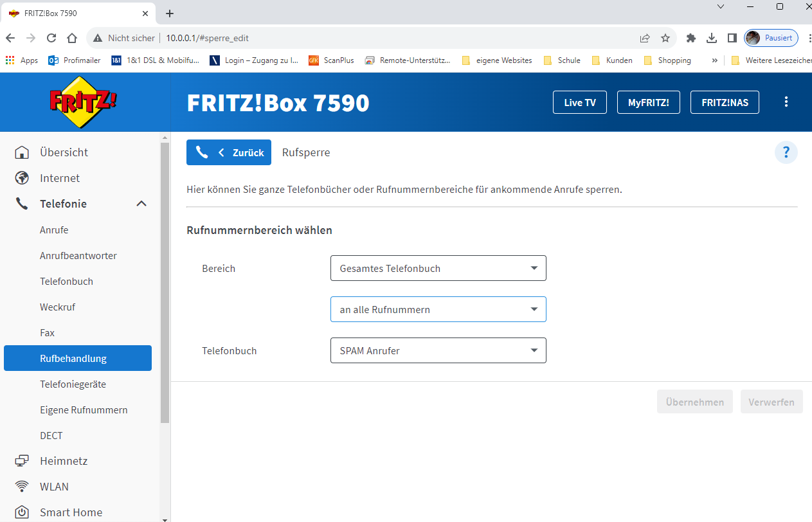This screenshot has height=522, width=812.
Task: Go back with the Zurück button
Action: [229, 152]
